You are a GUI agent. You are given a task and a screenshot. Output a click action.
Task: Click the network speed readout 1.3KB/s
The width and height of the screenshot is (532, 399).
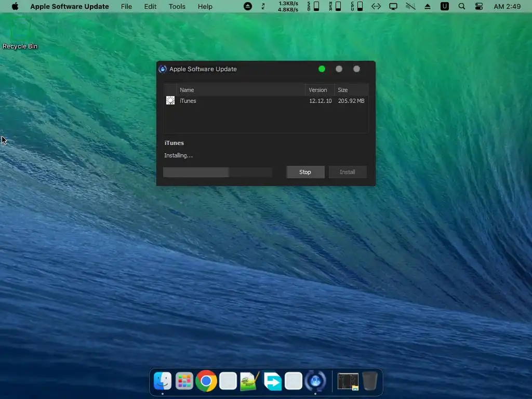pyautogui.click(x=288, y=4)
